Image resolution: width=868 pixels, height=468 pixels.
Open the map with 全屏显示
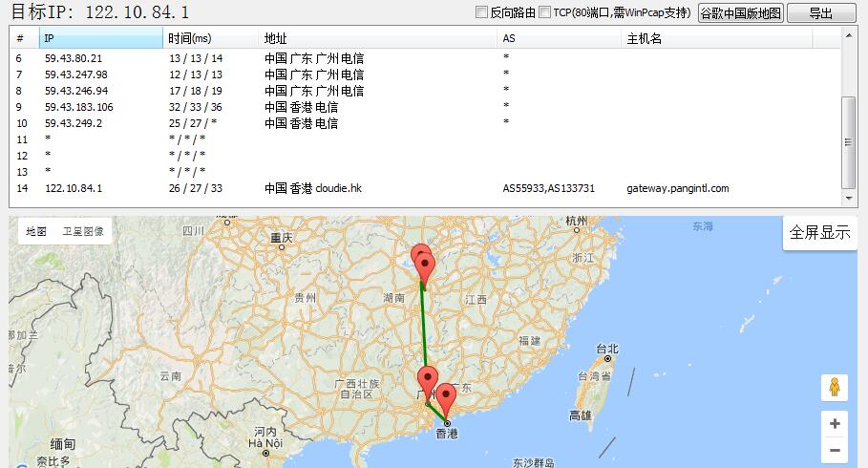[819, 233]
